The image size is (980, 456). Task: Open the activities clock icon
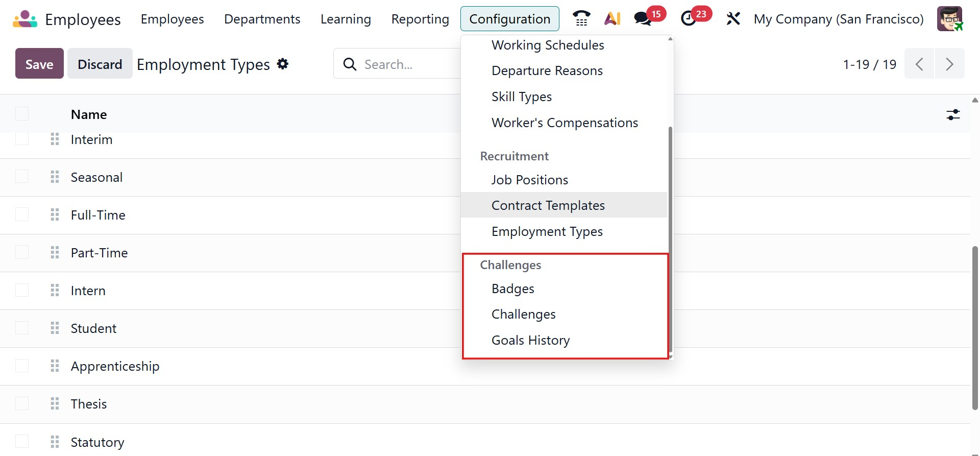coord(689,19)
